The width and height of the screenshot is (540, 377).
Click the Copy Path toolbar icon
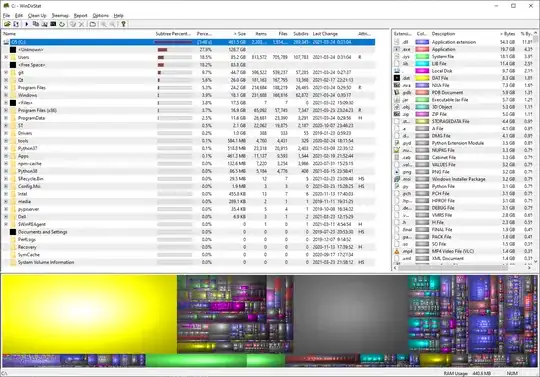pos(35,24)
